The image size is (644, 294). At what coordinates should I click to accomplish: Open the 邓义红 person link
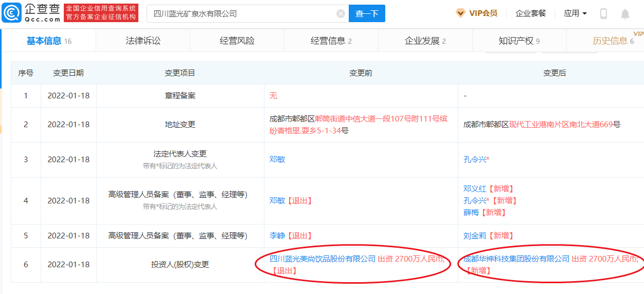pyautogui.click(x=474, y=188)
